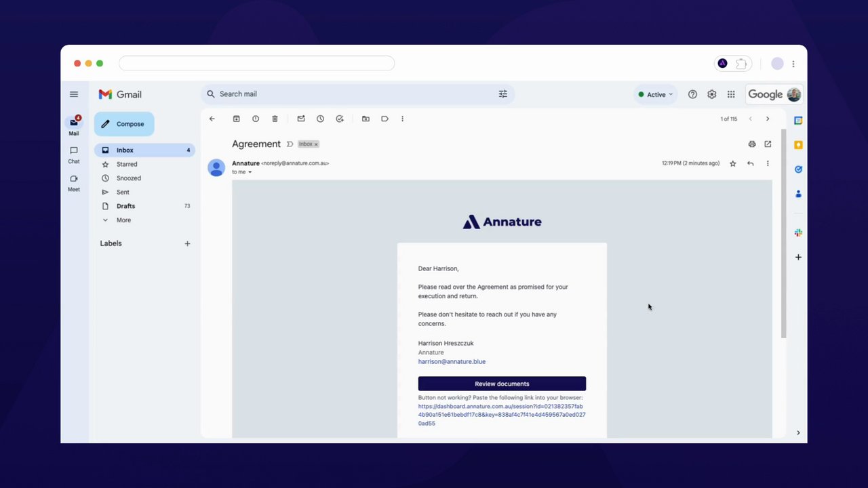Screen dimensions: 868x488
Task: Click the Review documents button
Action: pyautogui.click(x=502, y=384)
